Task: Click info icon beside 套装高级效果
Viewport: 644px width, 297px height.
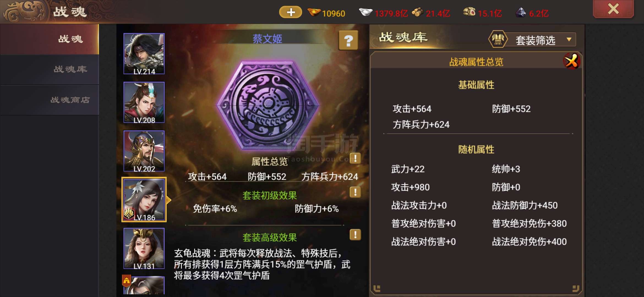Action: point(355,235)
